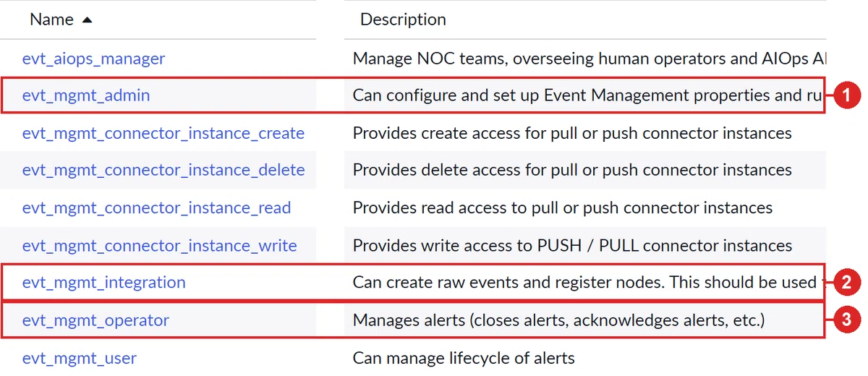
Task: Click the ascending sort arrow beside Name
Action: (88, 20)
